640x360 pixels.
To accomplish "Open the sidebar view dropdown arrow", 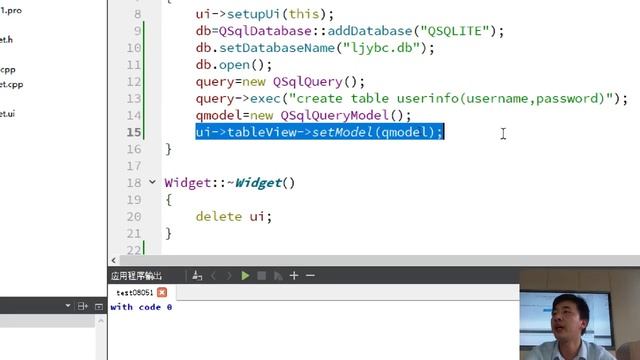I will click(x=68, y=306).
